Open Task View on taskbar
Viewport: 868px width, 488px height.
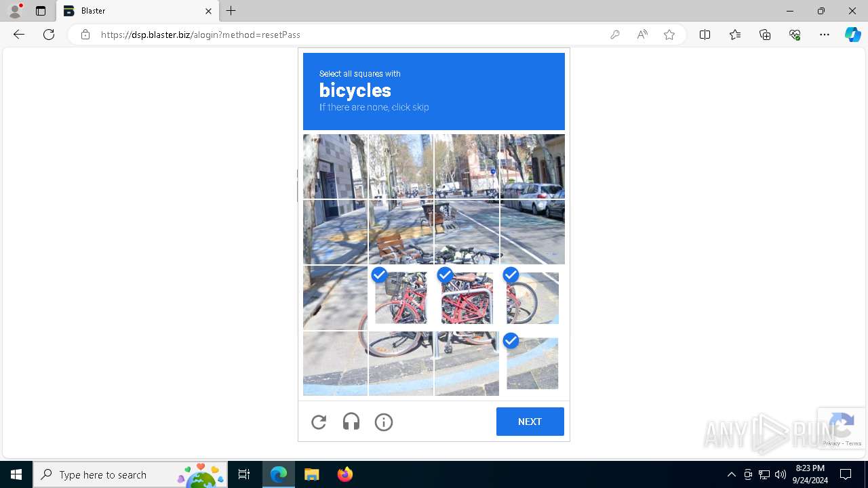point(244,474)
